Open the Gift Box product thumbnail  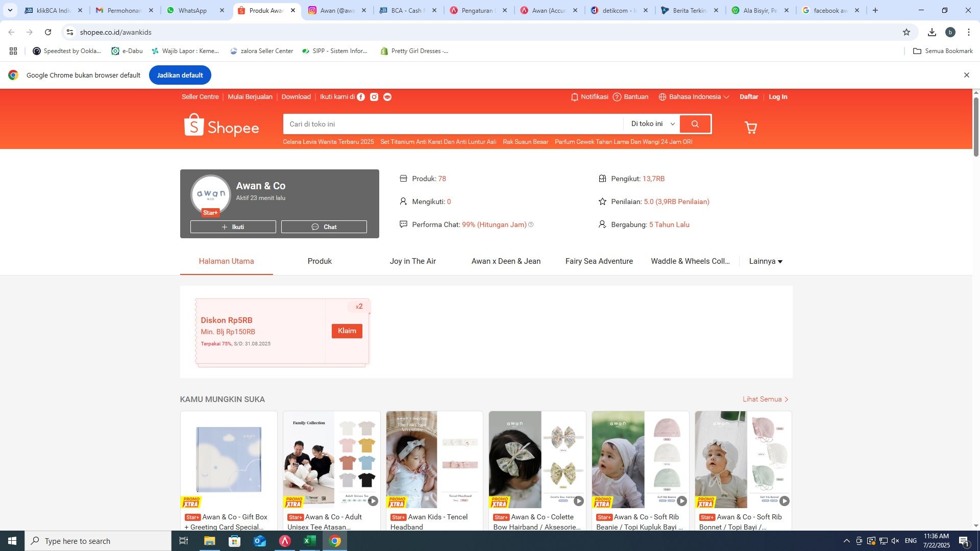pos(229,460)
